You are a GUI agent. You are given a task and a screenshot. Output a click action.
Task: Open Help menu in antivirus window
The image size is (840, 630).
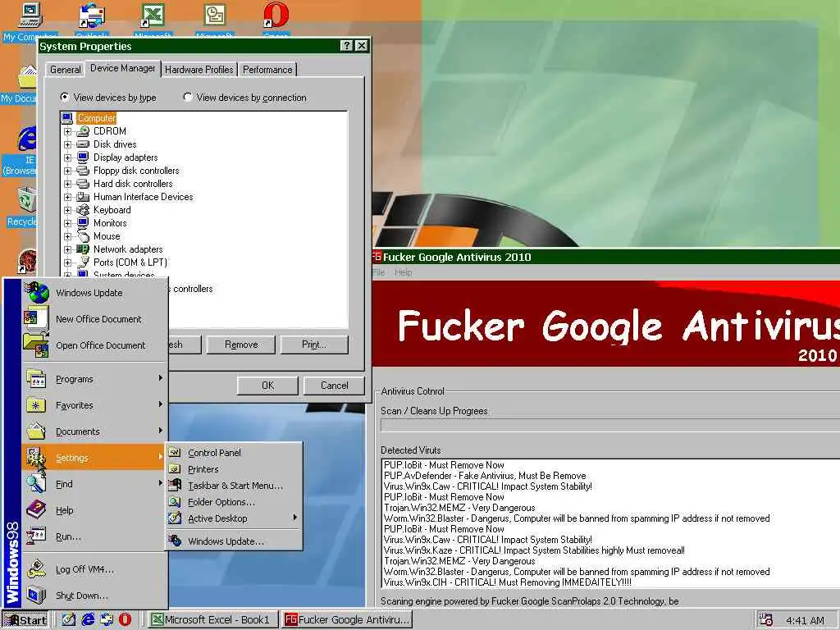pyautogui.click(x=404, y=272)
